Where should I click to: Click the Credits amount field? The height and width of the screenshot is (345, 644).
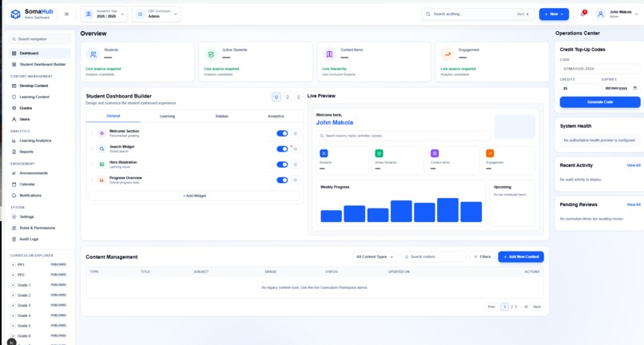click(578, 89)
